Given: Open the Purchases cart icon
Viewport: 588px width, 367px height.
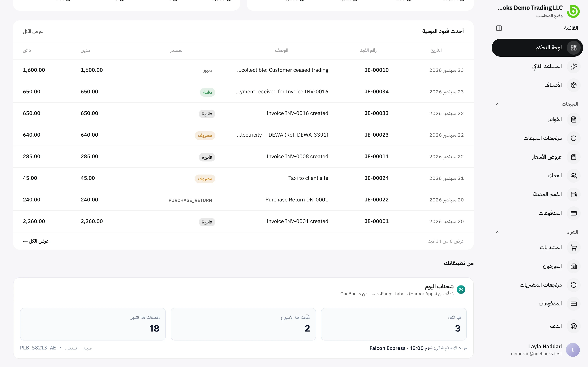Looking at the screenshot, I should (x=574, y=248).
